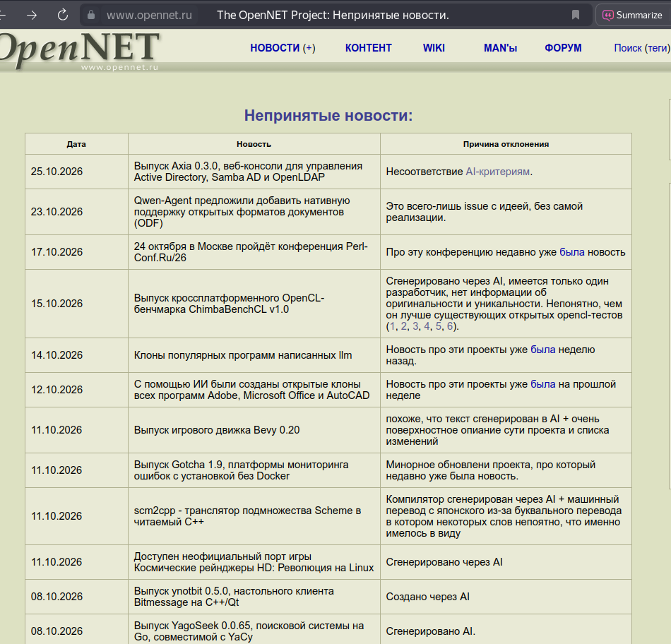
Task: Click the Gotcha 1.9 news title
Action: pyautogui.click(x=241, y=470)
